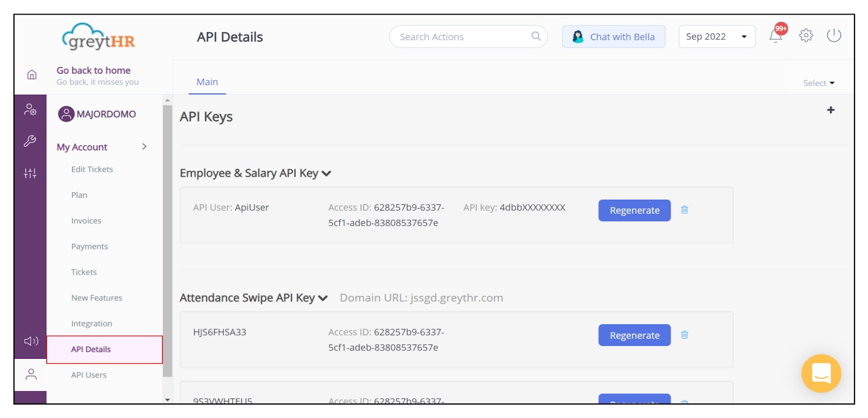
Task: Delete the Employee & Salary API key
Action: tap(684, 210)
